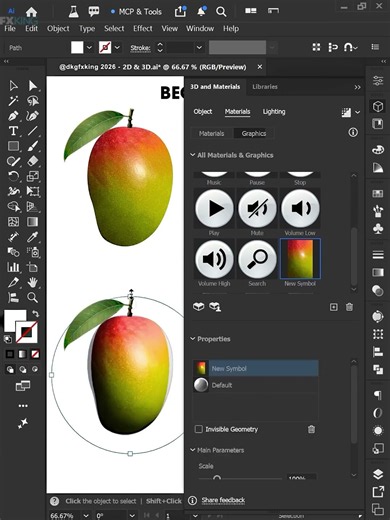Open the rotation angle dropdown

[132, 516]
